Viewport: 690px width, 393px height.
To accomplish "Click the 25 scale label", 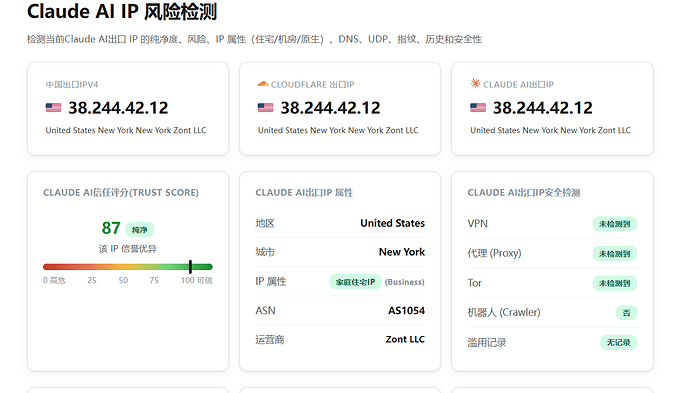I will 92,280.
